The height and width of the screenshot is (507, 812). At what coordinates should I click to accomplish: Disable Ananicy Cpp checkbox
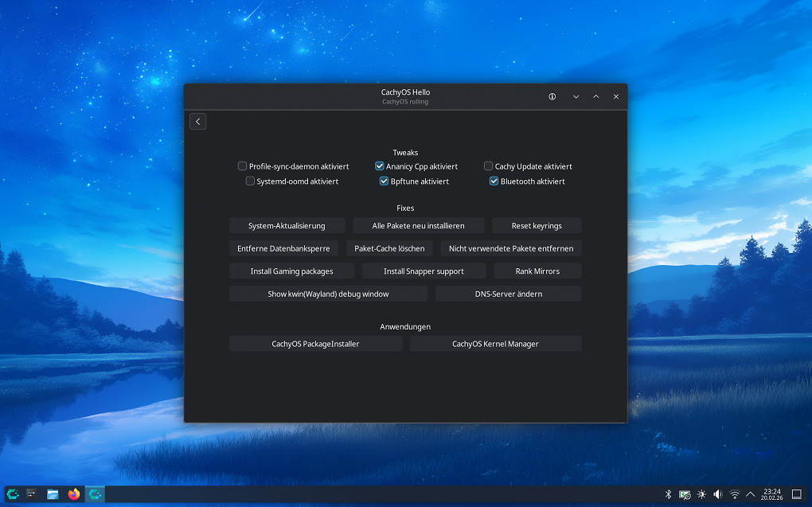tap(380, 166)
